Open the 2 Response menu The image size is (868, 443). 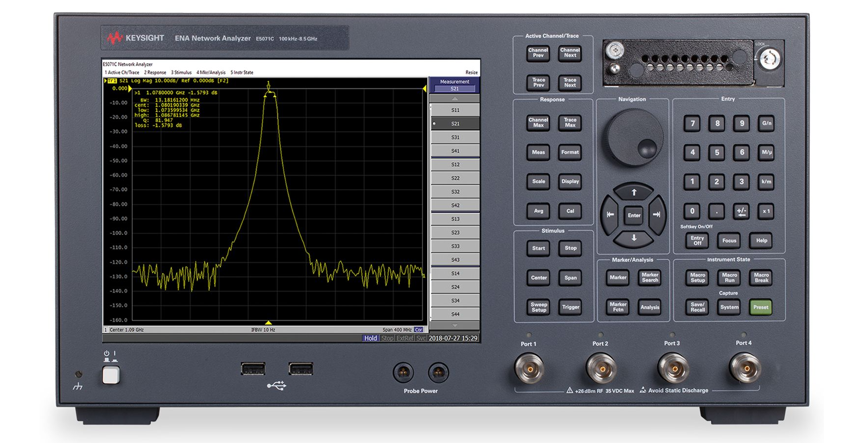pyautogui.click(x=155, y=73)
